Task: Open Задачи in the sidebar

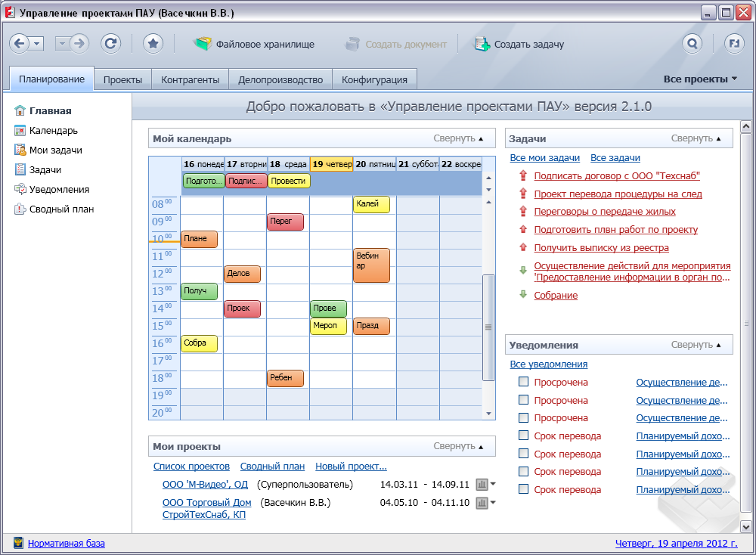Action: 38,169
